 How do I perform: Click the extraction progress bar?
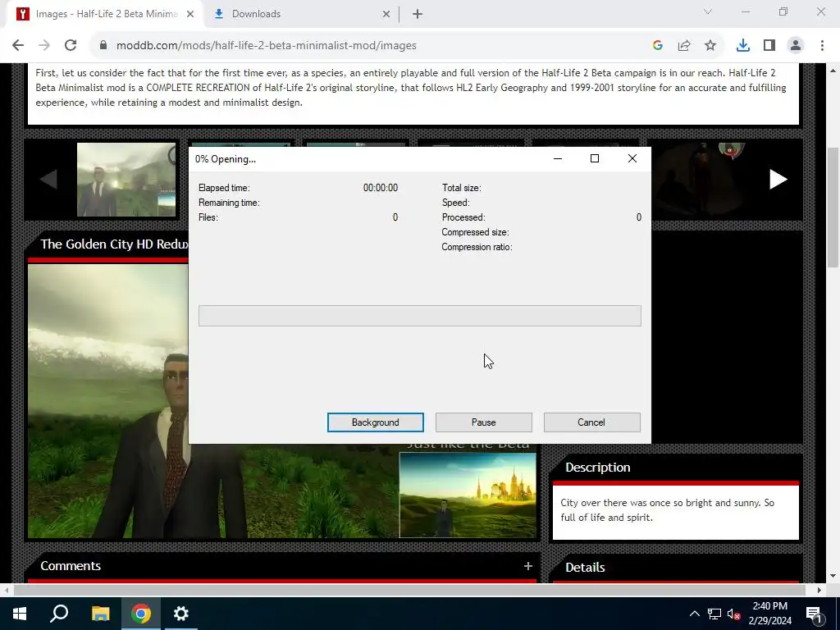(419, 316)
